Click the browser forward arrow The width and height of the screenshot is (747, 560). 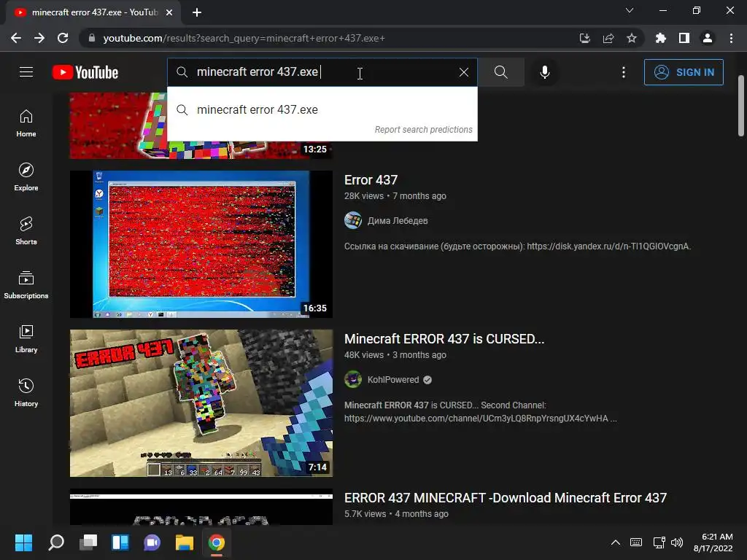(39, 38)
